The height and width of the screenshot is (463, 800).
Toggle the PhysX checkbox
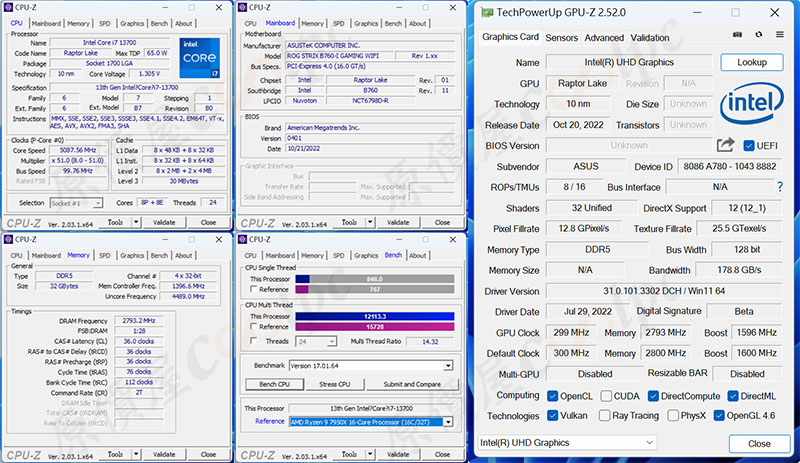673,416
